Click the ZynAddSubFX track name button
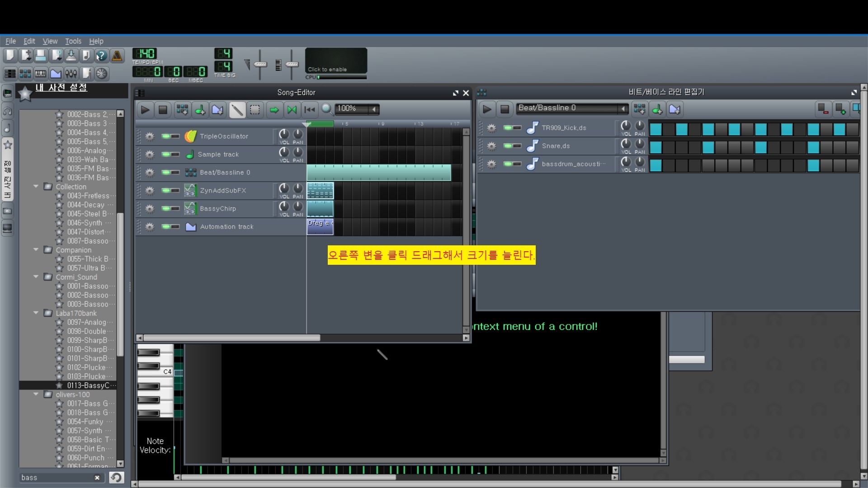 coord(227,190)
